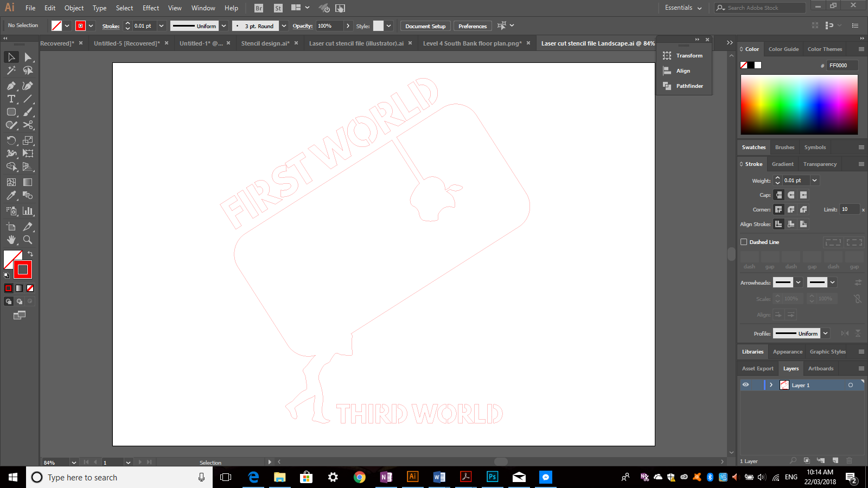This screenshot has height=488, width=868.
Task: Align stroke to center
Action: coord(778,224)
